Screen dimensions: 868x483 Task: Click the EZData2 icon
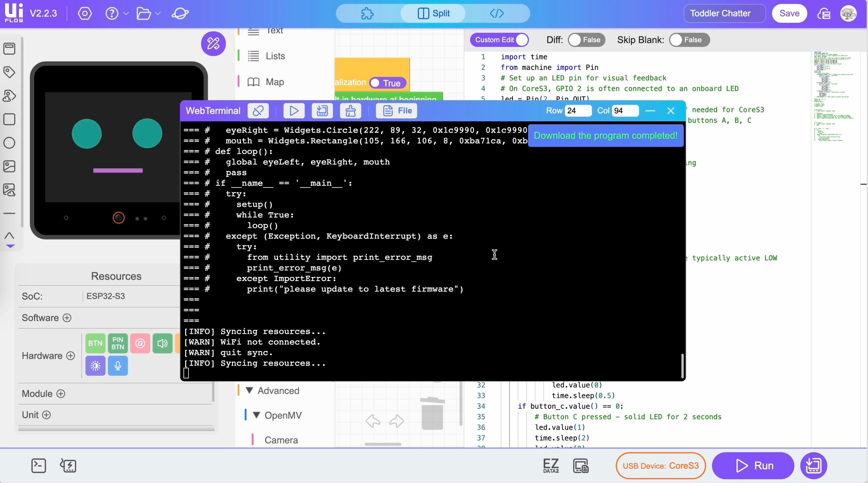tap(551, 466)
